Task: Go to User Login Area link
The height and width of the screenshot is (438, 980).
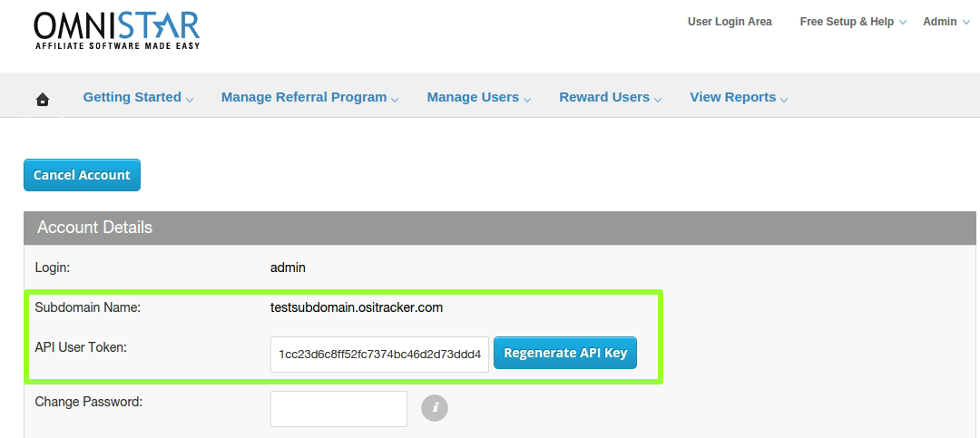Action: (730, 21)
